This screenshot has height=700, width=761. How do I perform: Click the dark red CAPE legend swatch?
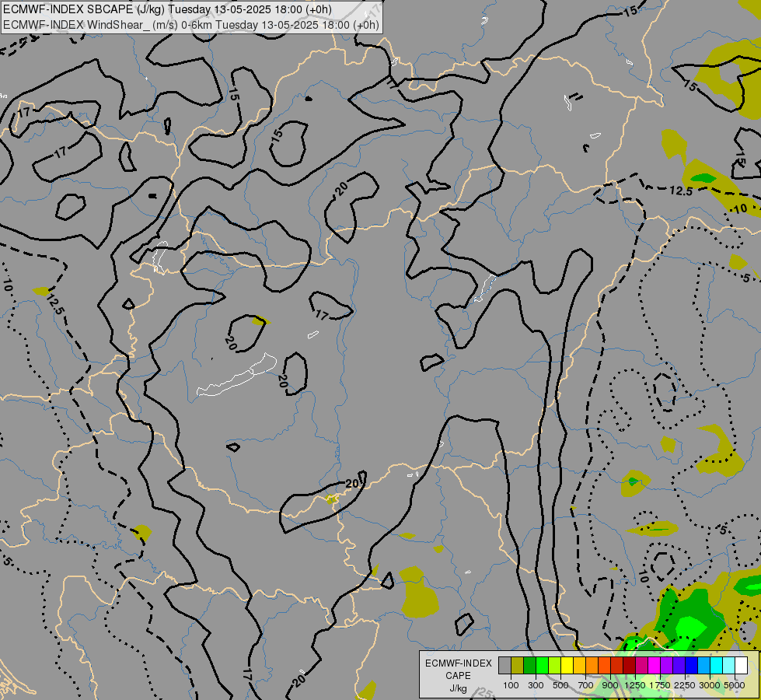tap(630, 666)
